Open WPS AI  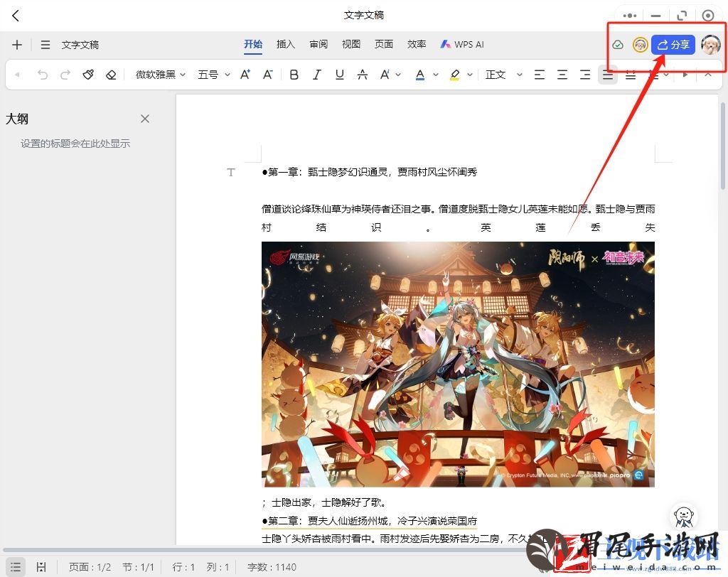(462, 45)
